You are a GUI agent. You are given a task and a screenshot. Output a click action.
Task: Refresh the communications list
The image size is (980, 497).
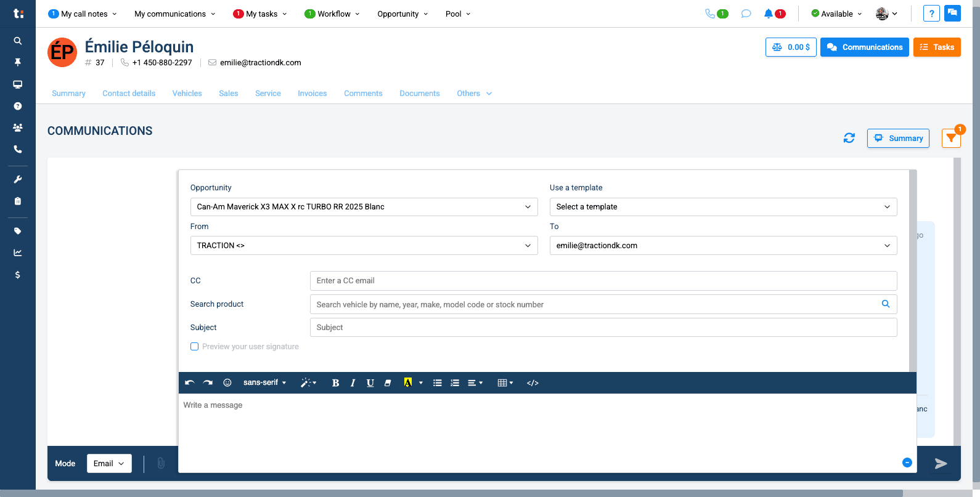849,138
